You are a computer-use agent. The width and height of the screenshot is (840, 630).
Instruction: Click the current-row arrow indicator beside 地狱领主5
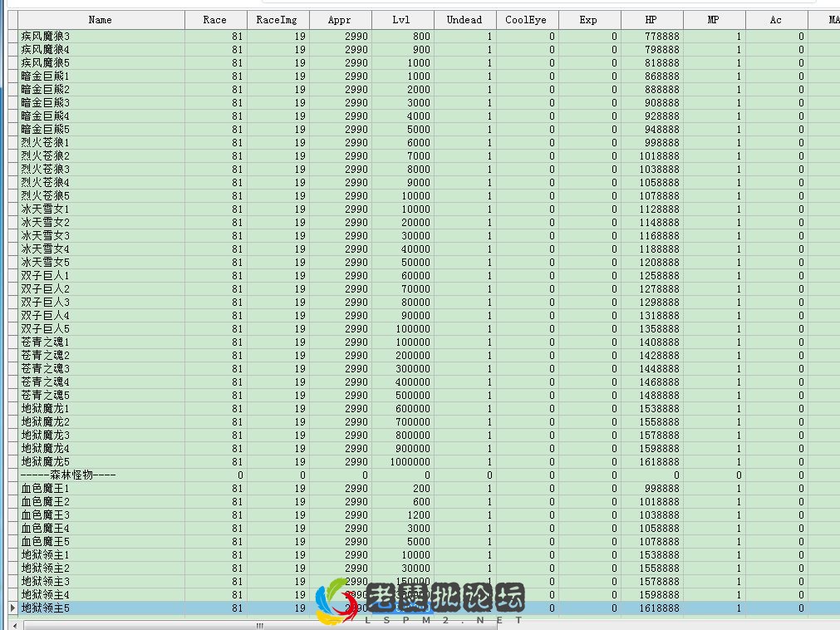[x=12, y=608]
